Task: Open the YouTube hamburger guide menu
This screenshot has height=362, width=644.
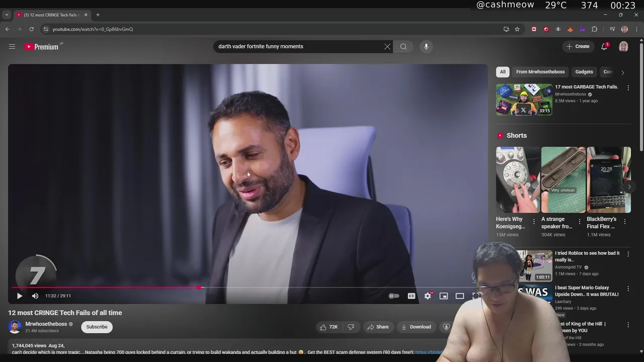Action: [x=12, y=46]
